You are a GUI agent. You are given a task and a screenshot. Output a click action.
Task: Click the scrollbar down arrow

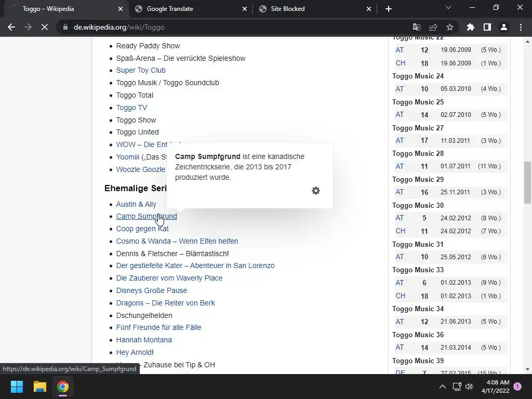[527, 369]
